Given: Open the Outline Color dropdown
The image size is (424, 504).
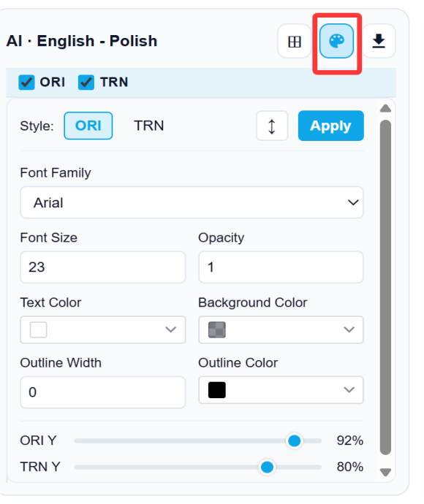Looking at the screenshot, I should [x=281, y=390].
